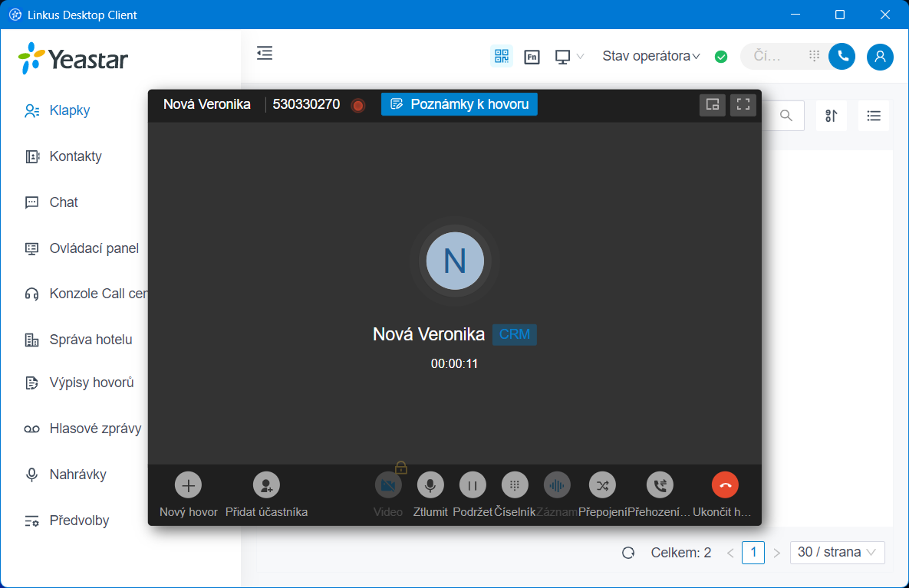Open Poznámky k hovoru call notes

pos(459,104)
